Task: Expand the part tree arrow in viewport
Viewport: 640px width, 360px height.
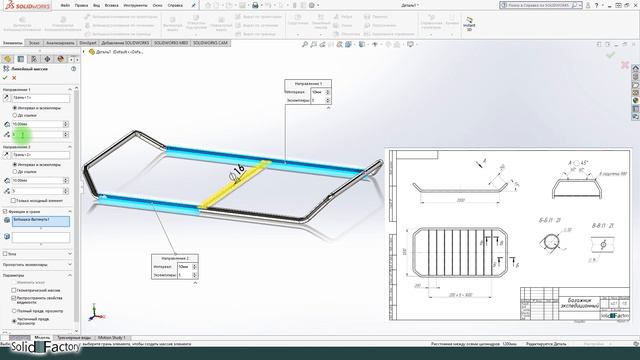Action: (84, 52)
